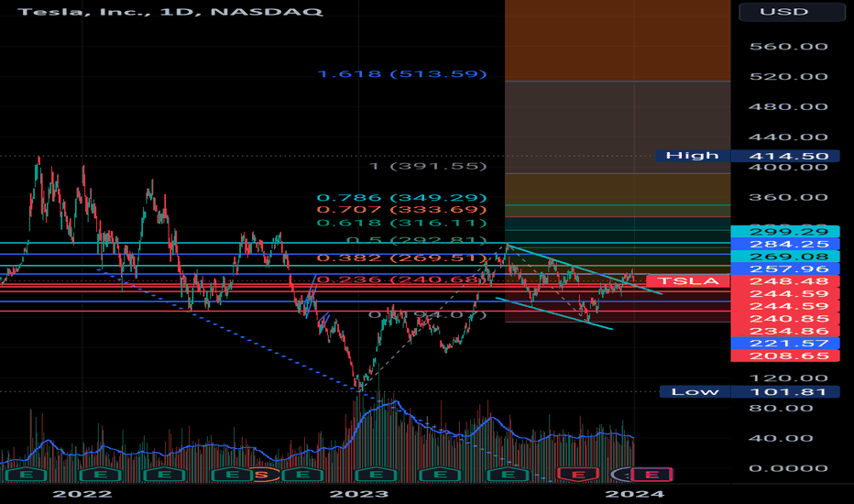The height and width of the screenshot is (504, 854).
Task: Click the 360.00 price axis value
Action: (x=789, y=197)
